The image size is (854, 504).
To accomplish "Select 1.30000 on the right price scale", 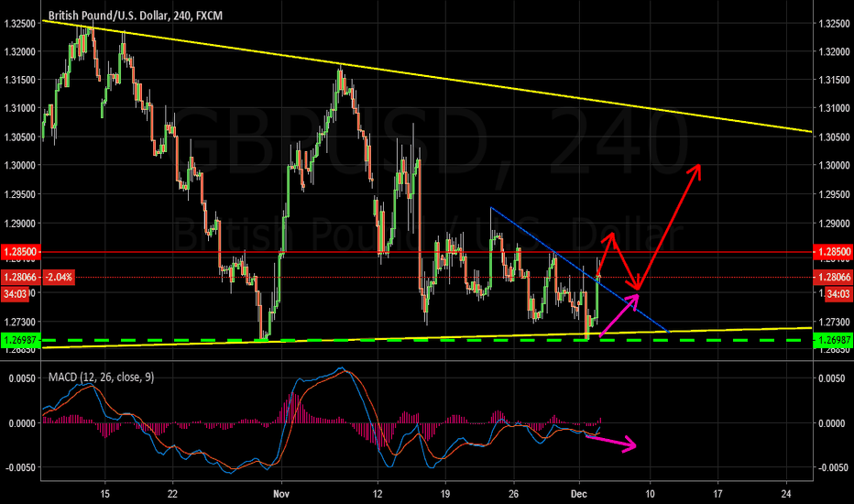I will tap(835, 165).
